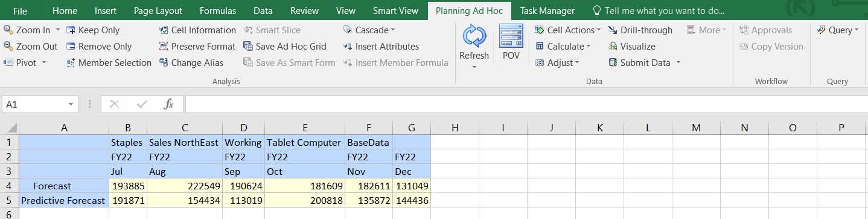
Task: Click the Pivot icon
Action: (x=8, y=62)
